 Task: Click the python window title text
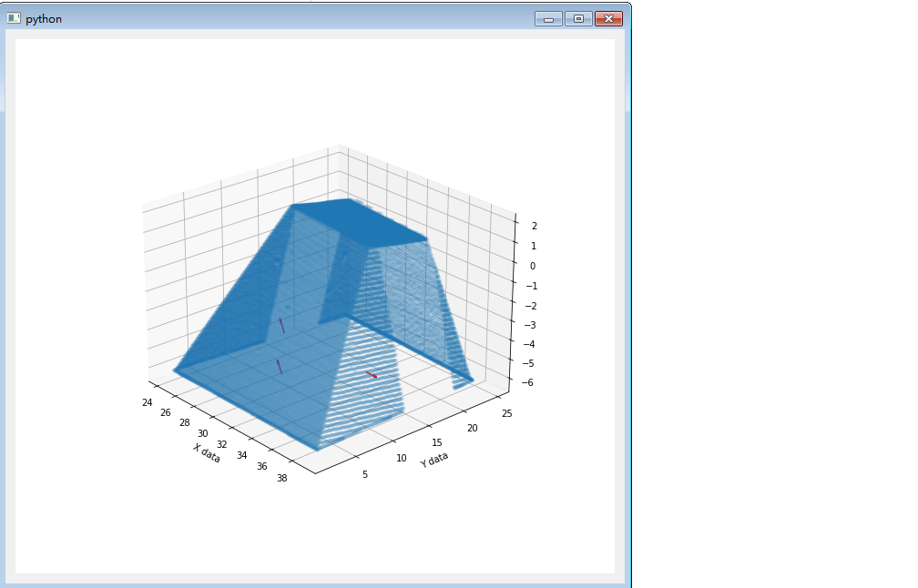click(x=44, y=17)
